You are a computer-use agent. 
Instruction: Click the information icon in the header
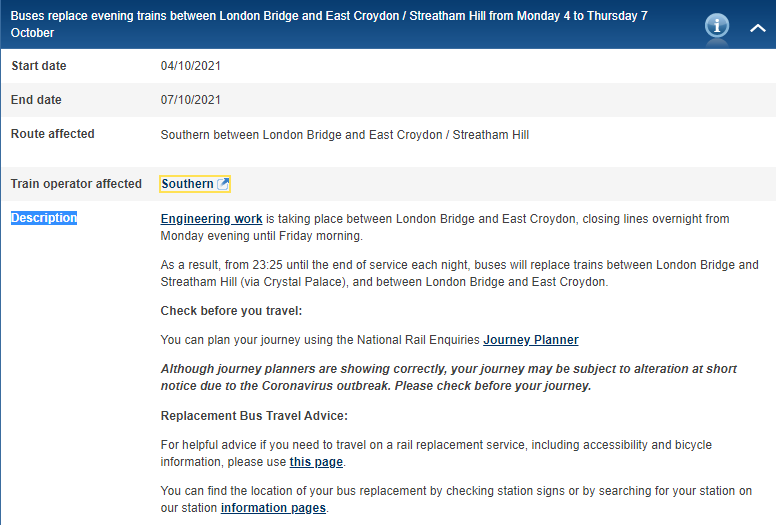(717, 26)
